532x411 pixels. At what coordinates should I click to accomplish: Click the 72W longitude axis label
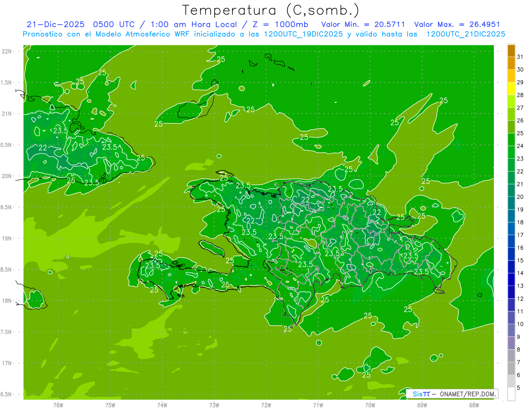point(266,405)
